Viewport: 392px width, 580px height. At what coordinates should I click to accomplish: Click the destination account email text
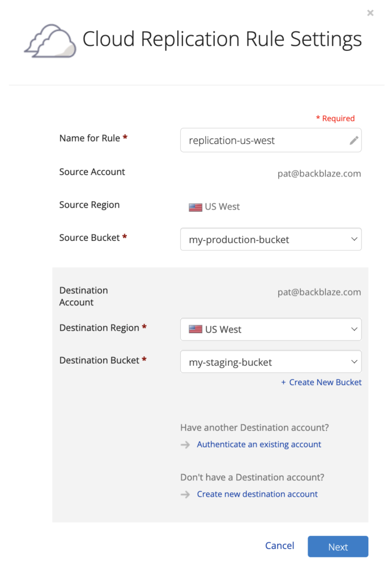click(319, 292)
